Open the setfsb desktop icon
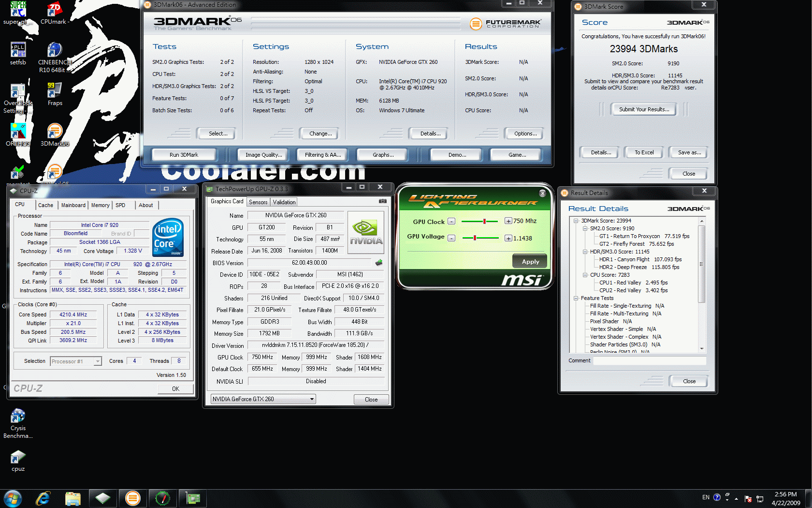The width and height of the screenshot is (812, 508). pos(18,53)
